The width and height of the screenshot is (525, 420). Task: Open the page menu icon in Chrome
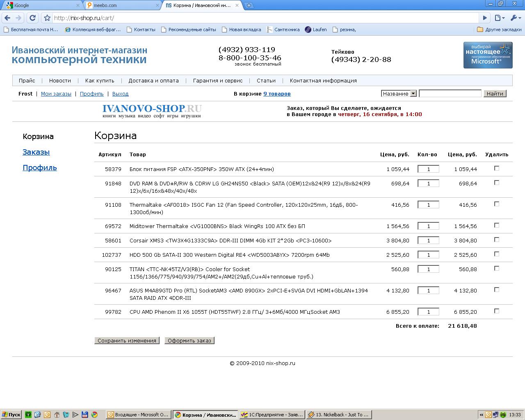point(499,18)
